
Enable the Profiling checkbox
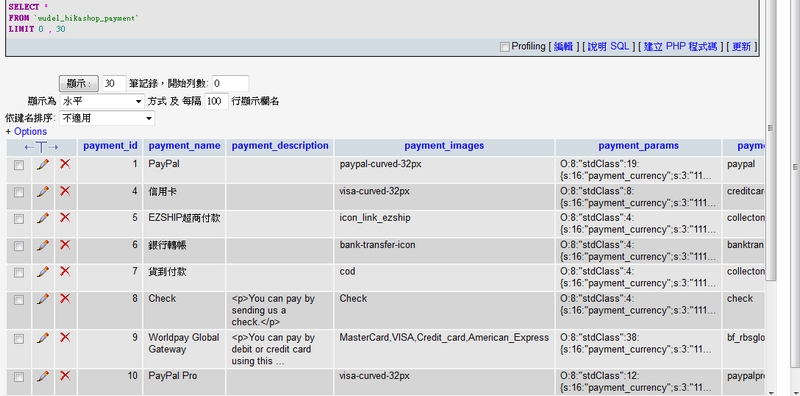pos(505,47)
